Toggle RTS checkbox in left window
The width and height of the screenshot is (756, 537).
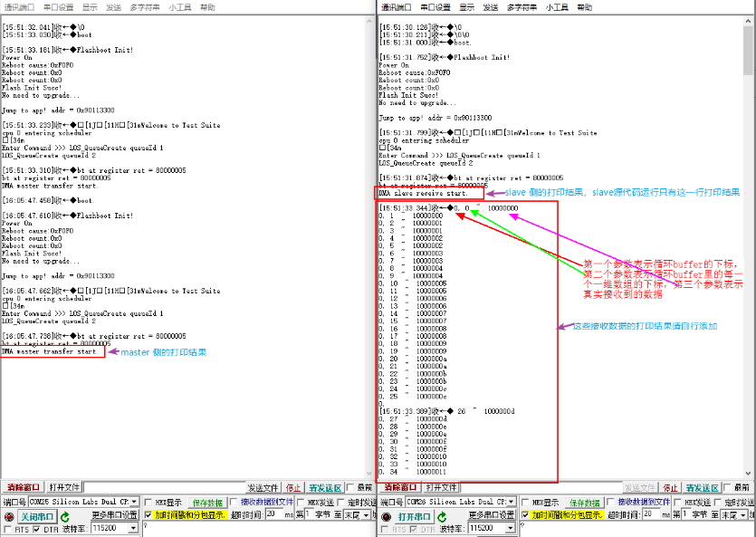[x=9, y=529]
